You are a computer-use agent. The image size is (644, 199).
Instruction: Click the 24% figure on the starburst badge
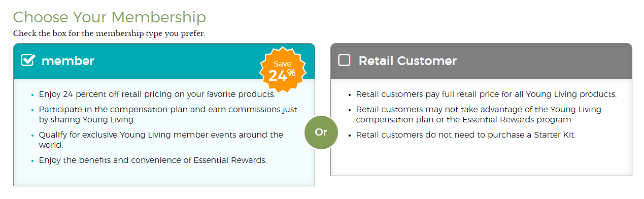click(x=282, y=76)
